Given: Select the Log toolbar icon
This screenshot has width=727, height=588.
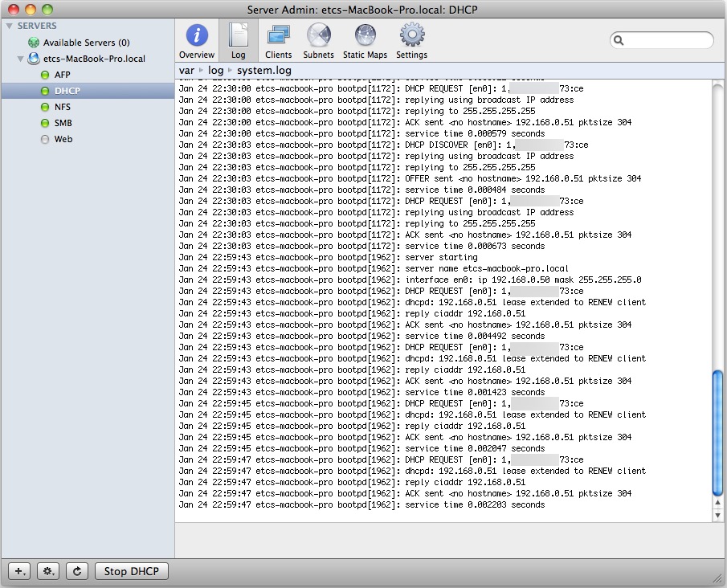Looking at the screenshot, I should click(239, 35).
